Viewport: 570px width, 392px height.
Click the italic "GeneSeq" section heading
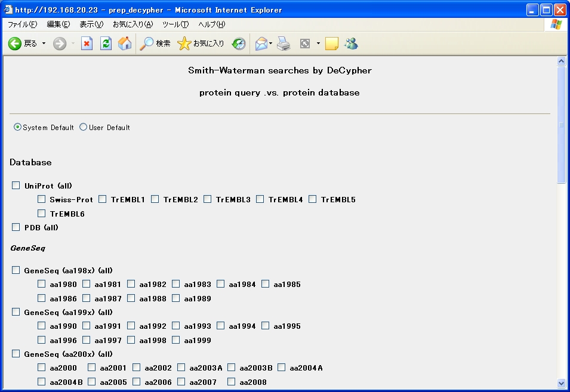[x=27, y=248]
